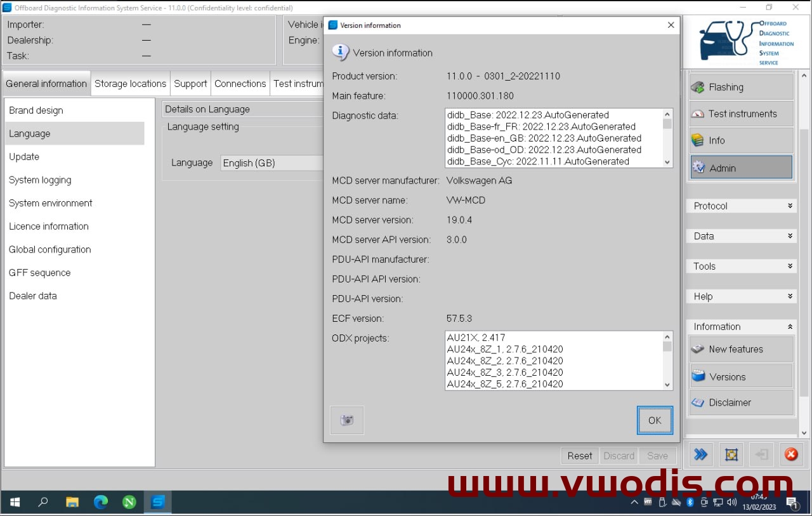Image resolution: width=812 pixels, height=516 pixels.
Task: Expand the Protocol section
Action: (x=742, y=206)
